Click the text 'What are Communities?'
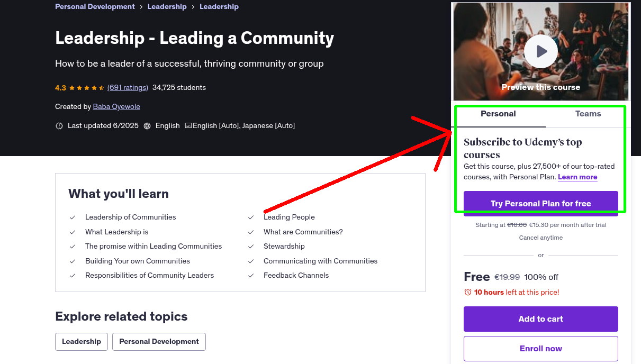This screenshot has width=641, height=364. click(x=303, y=232)
